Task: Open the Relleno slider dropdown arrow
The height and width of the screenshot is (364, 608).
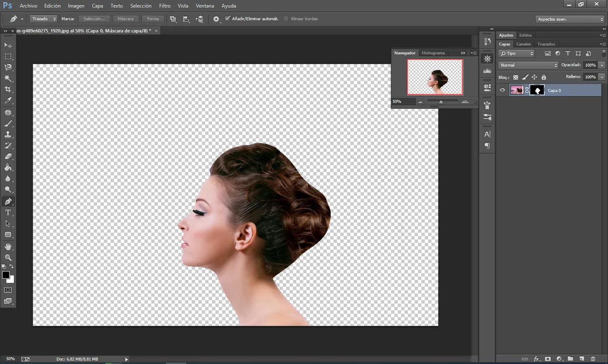Action: click(x=602, y=77)
